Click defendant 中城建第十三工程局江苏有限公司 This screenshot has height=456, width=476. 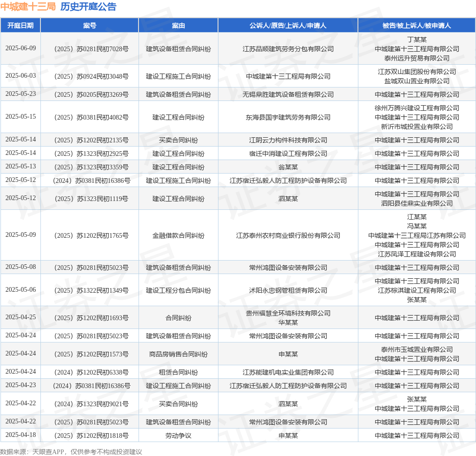point(417,235)
